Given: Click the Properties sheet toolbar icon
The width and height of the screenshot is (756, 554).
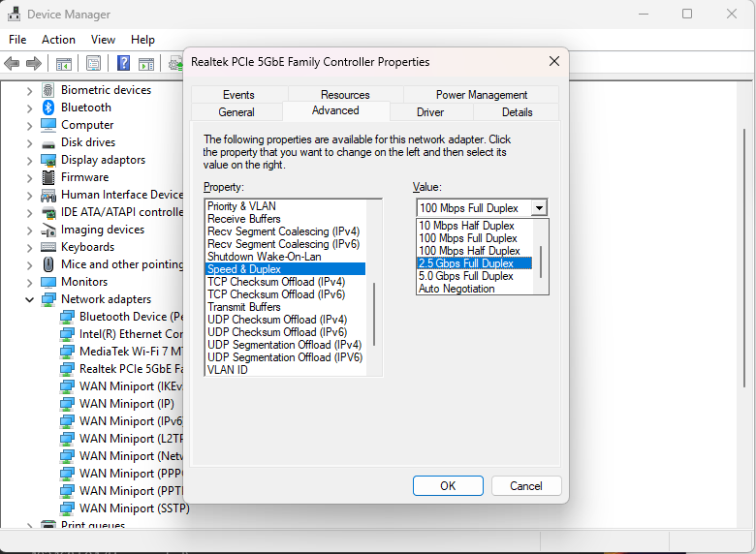Looking at the screenshot, I should pos(94,63).
